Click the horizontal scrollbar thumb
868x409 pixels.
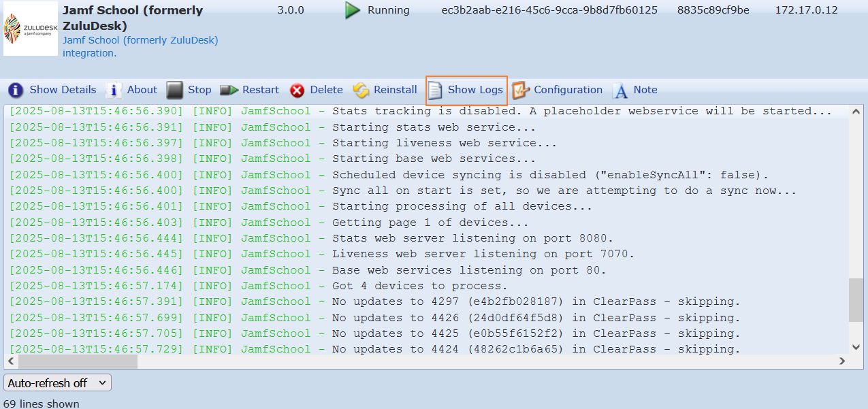[78, 362]
